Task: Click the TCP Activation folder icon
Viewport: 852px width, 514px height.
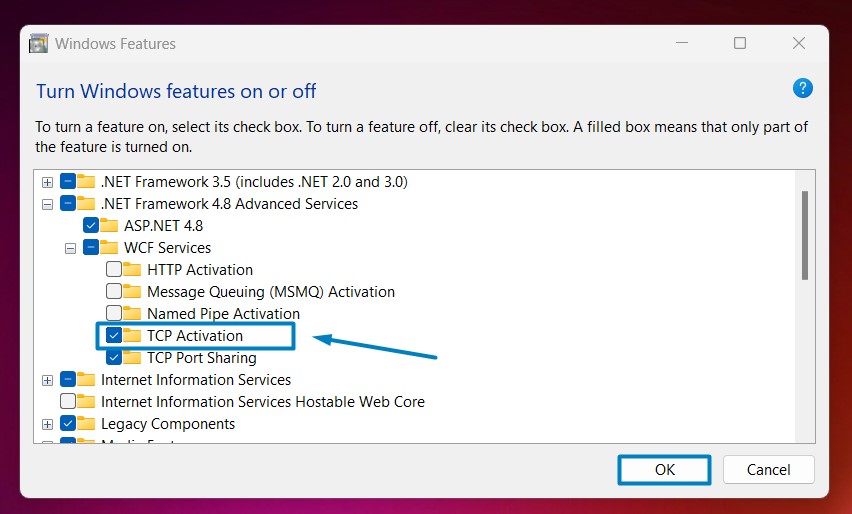Action: (132, 335)
